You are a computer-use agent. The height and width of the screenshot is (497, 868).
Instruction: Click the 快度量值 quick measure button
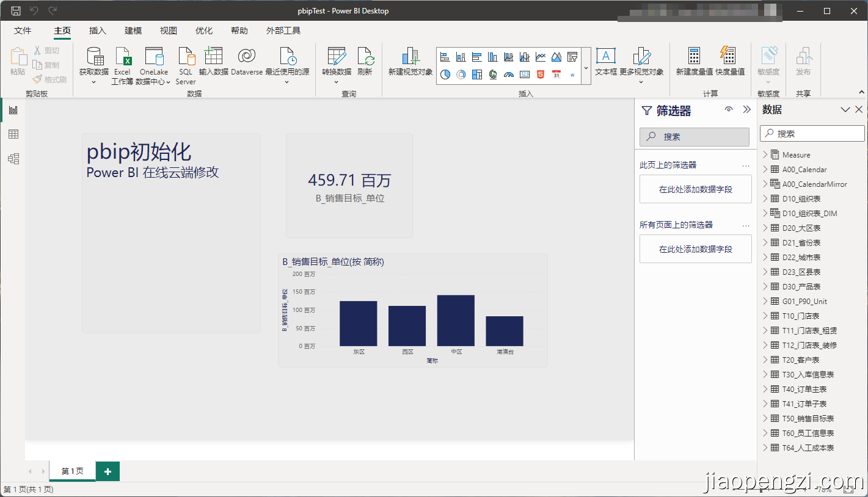731,61
